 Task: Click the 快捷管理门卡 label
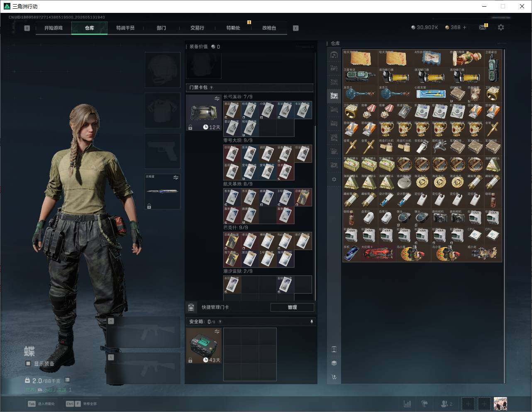coord(215,307)
